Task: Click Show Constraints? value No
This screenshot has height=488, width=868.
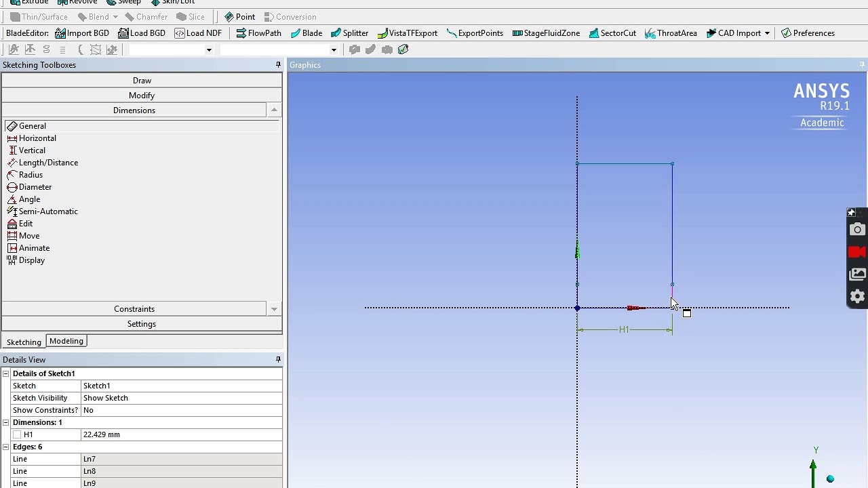Action: pos(181,410)
